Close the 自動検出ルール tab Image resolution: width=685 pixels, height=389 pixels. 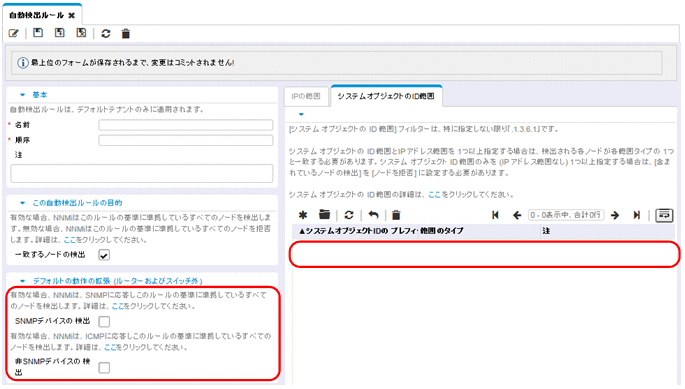[72, 15]
